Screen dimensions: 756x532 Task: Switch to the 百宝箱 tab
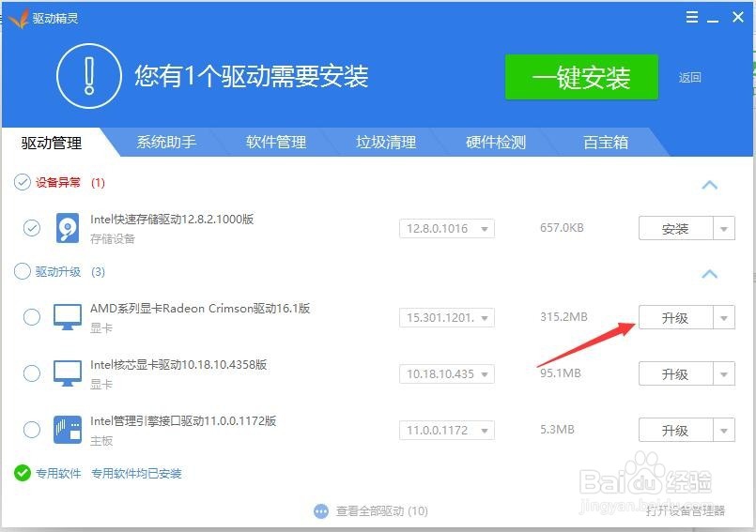606,143
